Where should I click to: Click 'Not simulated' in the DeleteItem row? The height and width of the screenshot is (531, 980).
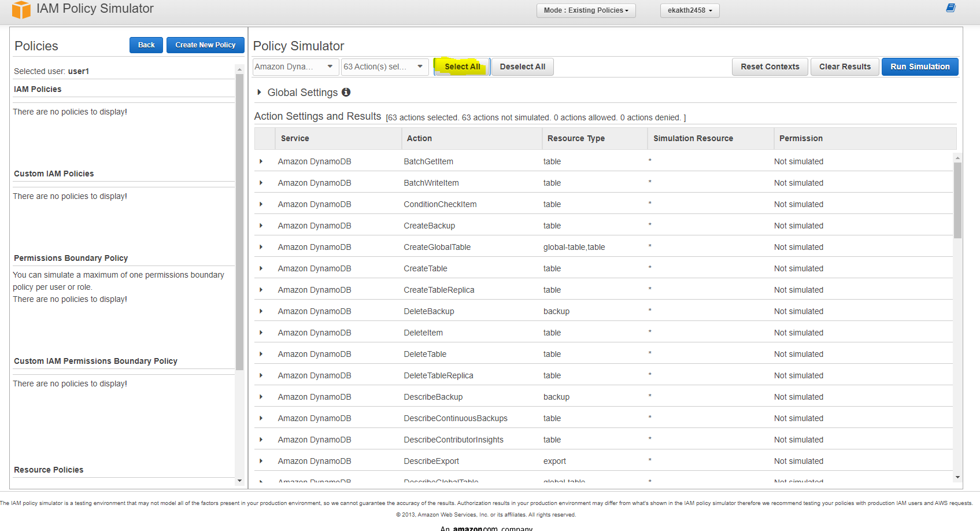[x=798, y=333]
